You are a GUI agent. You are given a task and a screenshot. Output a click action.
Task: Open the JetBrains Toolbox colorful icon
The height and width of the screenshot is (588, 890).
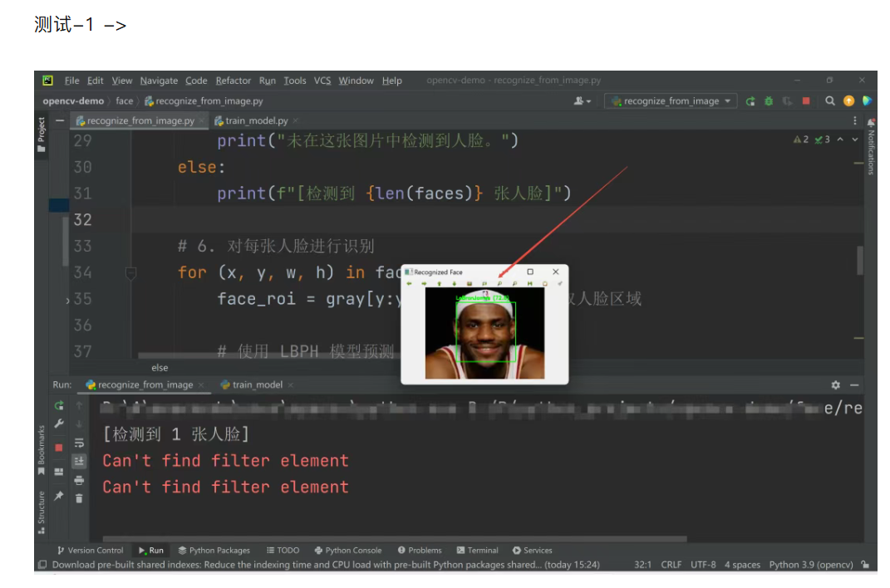pyautogui.click(x=867, y=101)
